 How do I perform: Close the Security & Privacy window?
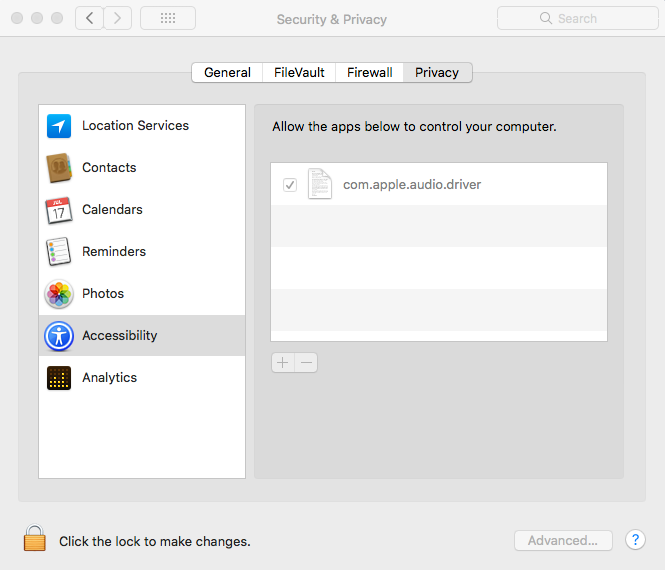[x=17, y=18]
